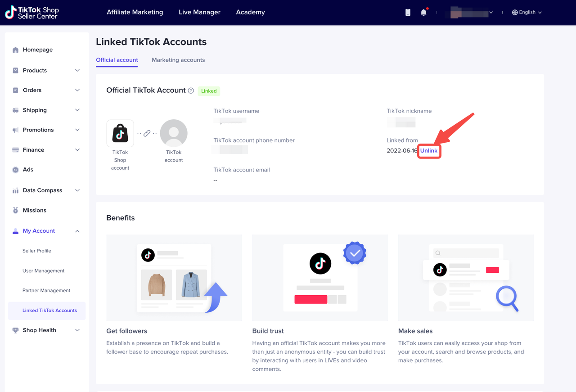Click the TikTok account avatar placeholder

pyautogui.click(x=174, y=133)
